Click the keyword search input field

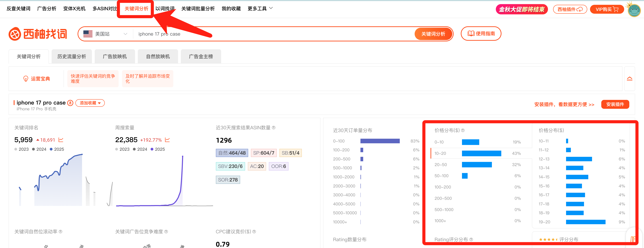274,34
